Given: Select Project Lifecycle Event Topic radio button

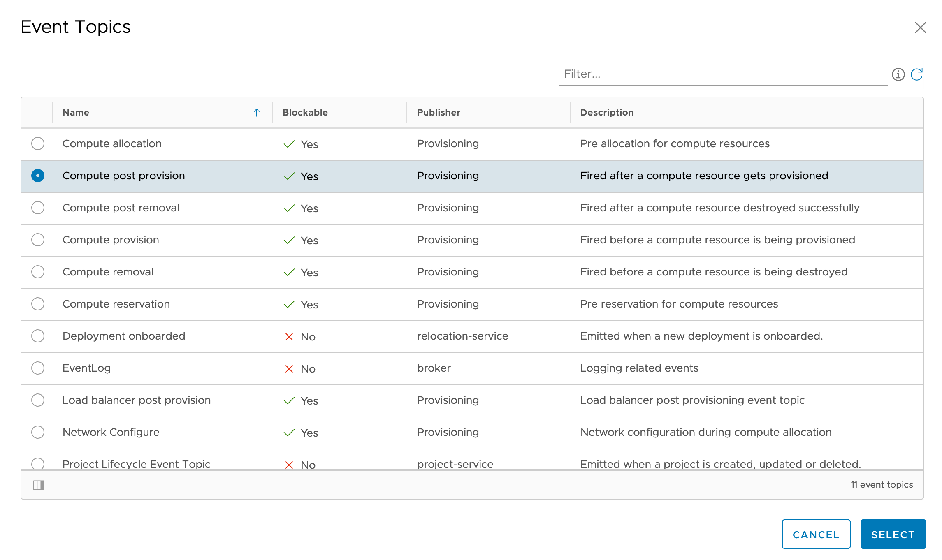Looking at the screenshot, I should click(x=38, y=463).
